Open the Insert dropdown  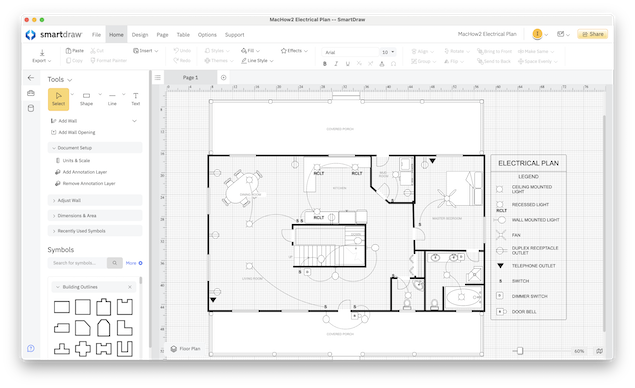tap(145, 51)
